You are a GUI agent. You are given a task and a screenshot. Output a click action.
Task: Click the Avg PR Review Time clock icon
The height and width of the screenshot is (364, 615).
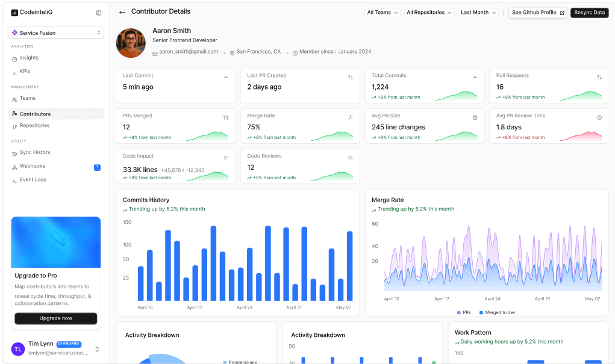coord(599,117)
